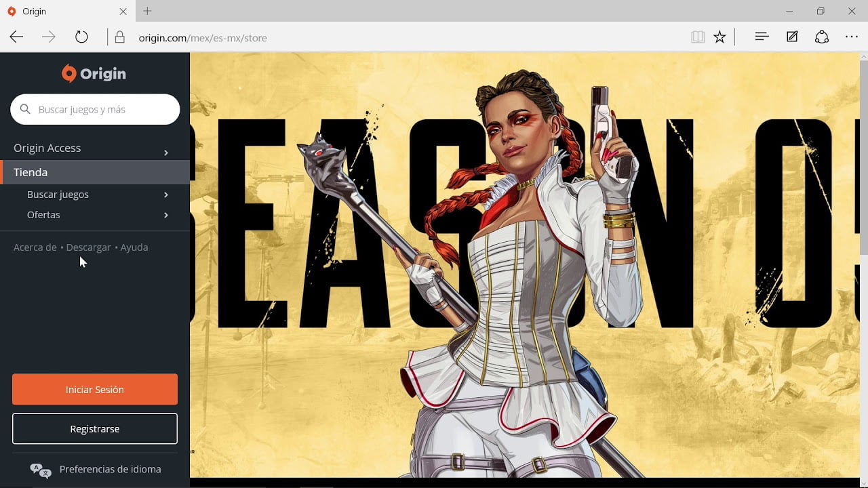The height and width of the screenshot is (488, 868).
Task: Click the Buscar juegos y más search field
Action: point(95,109)
